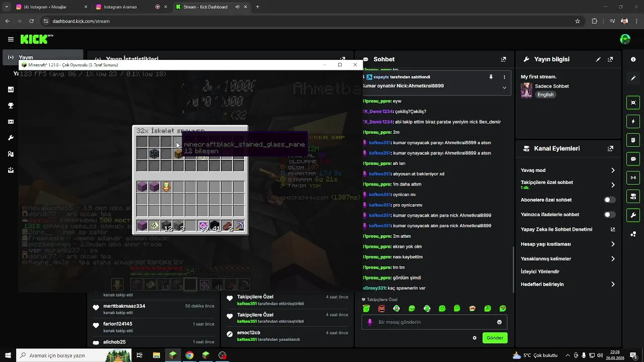The height and width of the screenshot is (362, 644).
Task: Open the three-dot menu of the pinned message
Action: pos(504,77)
